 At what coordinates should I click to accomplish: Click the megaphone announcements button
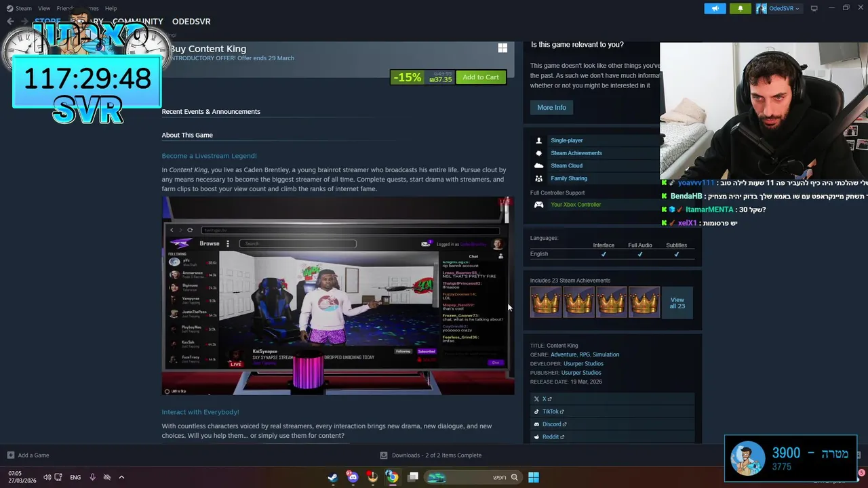[x=715, y=8]
